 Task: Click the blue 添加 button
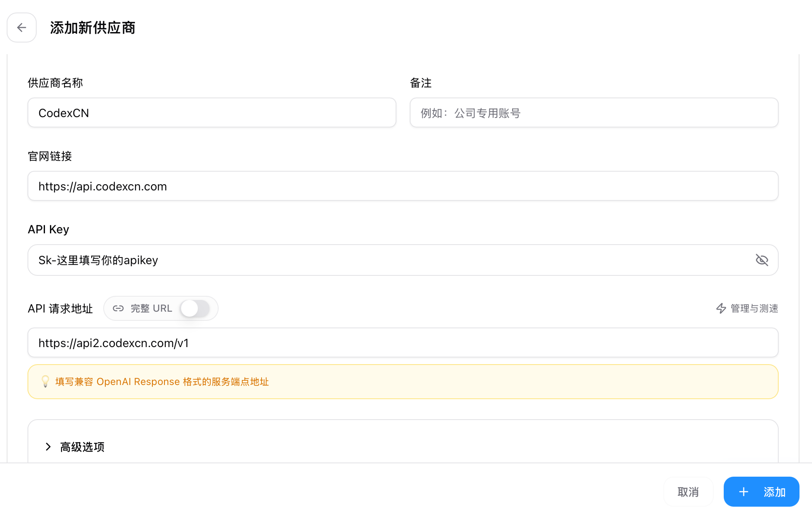coord(761,492)
